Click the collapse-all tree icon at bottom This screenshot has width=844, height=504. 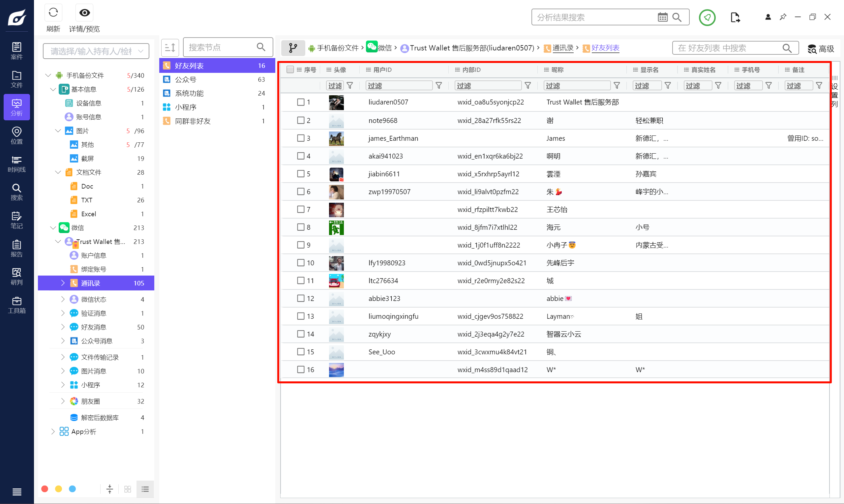coord(109,489)
